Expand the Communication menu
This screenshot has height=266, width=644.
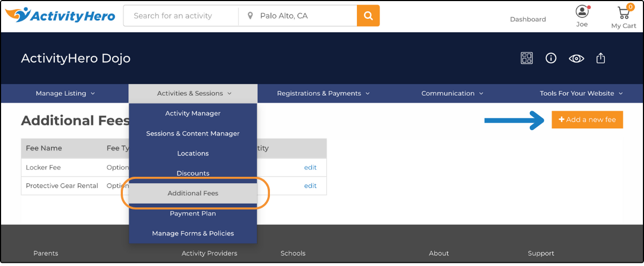tap(452, 94)
